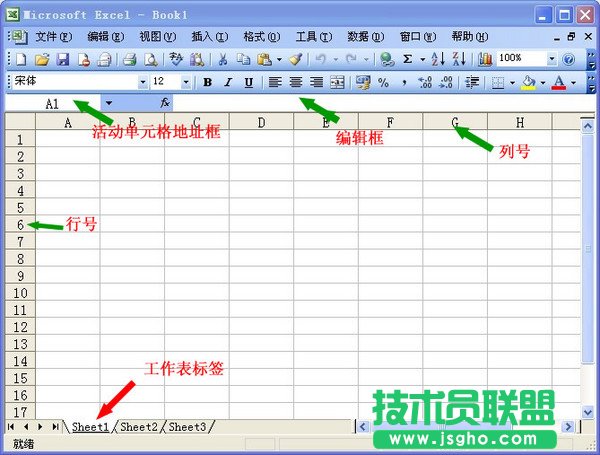600x455 pixels.
Task: Toggle Italic formatting
Action: coord(228,82)
